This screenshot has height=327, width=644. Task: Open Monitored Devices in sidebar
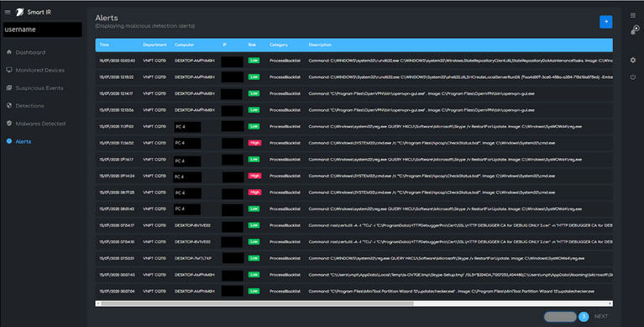coord(39,71)
